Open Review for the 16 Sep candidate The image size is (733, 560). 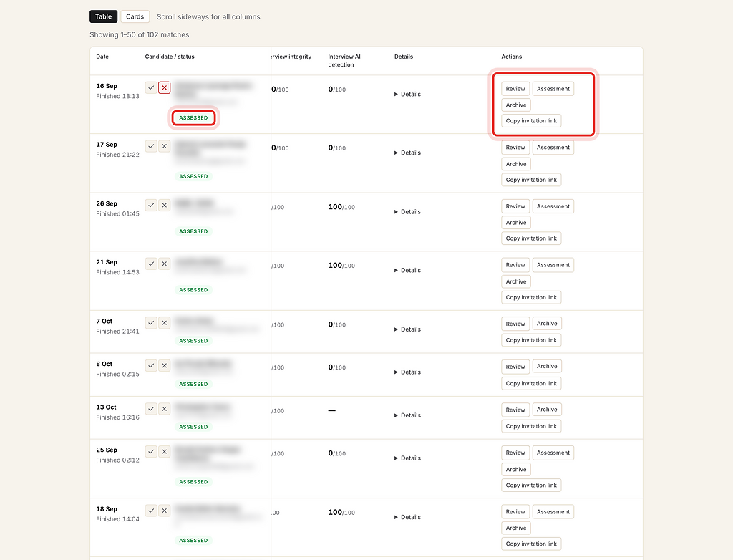(x=515, y=88)
